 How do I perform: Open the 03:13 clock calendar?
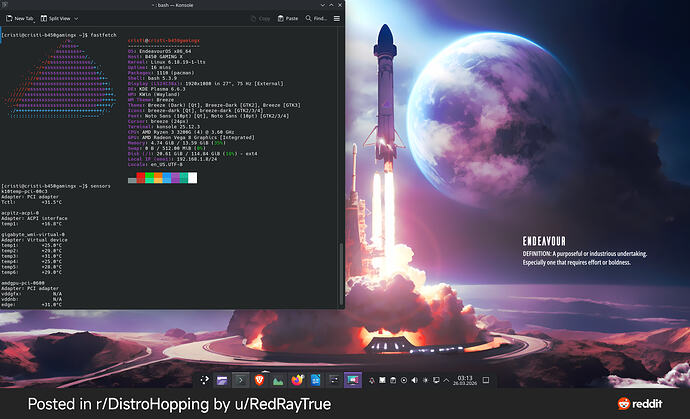465,380
